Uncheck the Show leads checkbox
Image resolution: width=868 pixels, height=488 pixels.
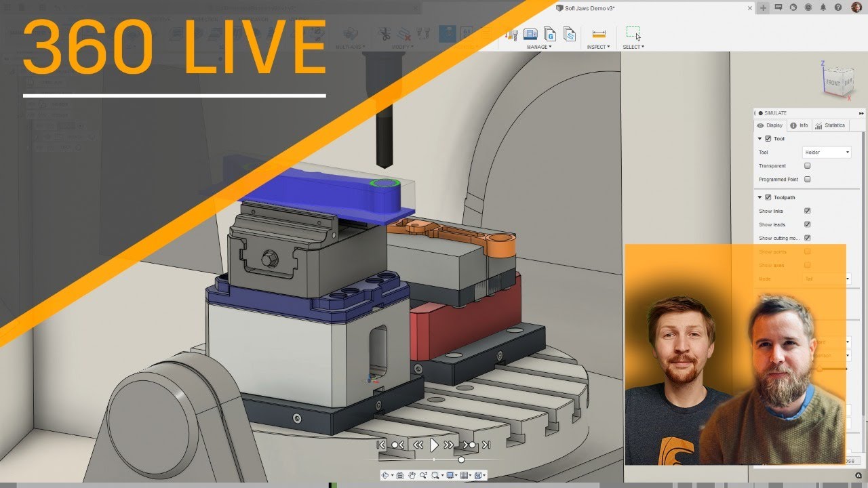pos(807,224)
